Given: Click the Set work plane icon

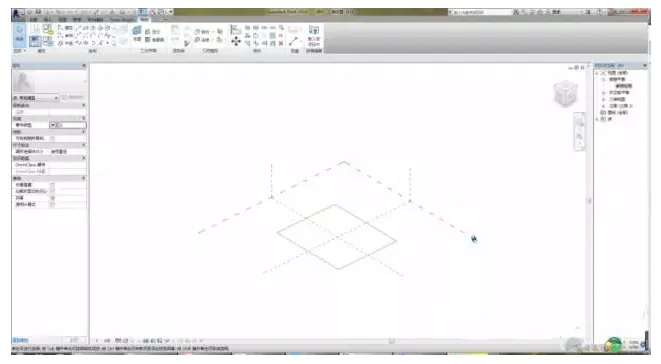Looking at the screenshot, I should pyautogui.click(x=137, y=32).
